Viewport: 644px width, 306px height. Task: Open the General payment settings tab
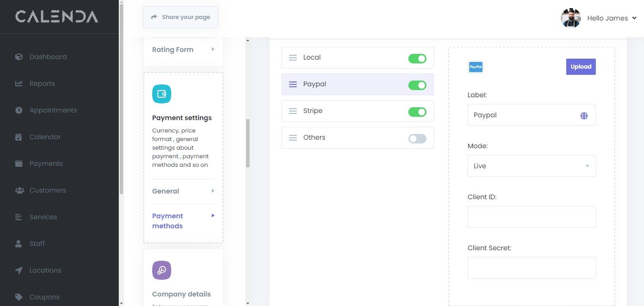(x=183, y=191)
